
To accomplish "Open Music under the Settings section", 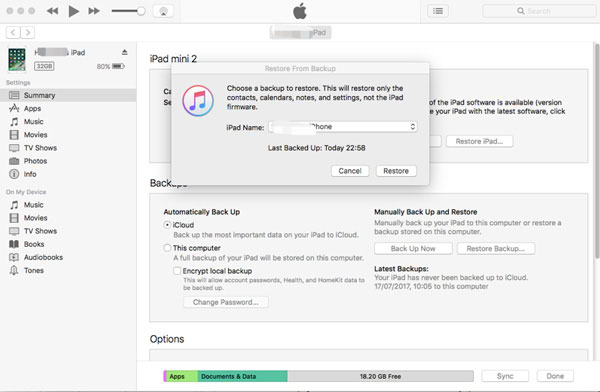I will click(68, 122).
